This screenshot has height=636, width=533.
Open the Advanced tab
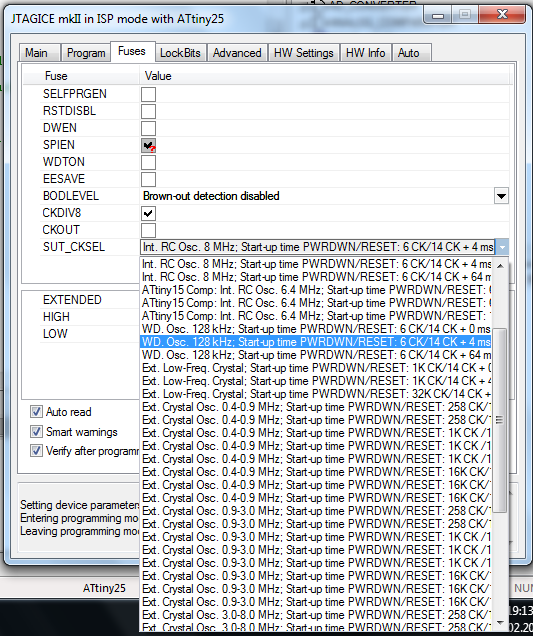237,53
